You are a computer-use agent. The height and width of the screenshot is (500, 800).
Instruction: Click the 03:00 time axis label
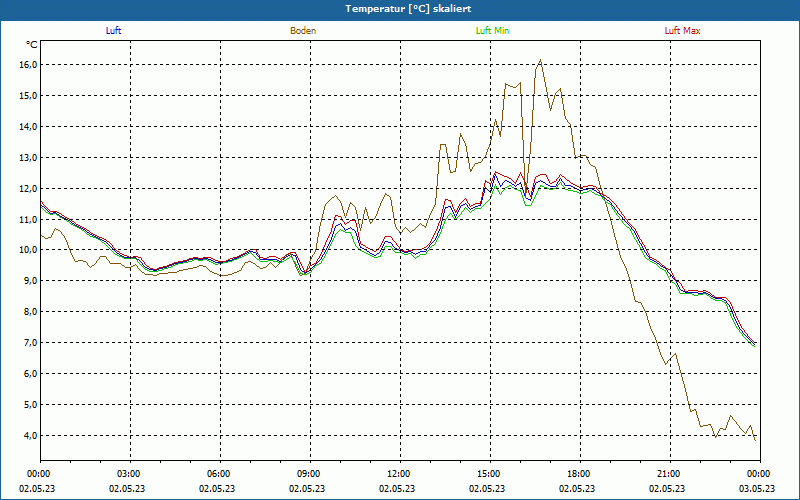pyautogui.click(x=130, y=474)
